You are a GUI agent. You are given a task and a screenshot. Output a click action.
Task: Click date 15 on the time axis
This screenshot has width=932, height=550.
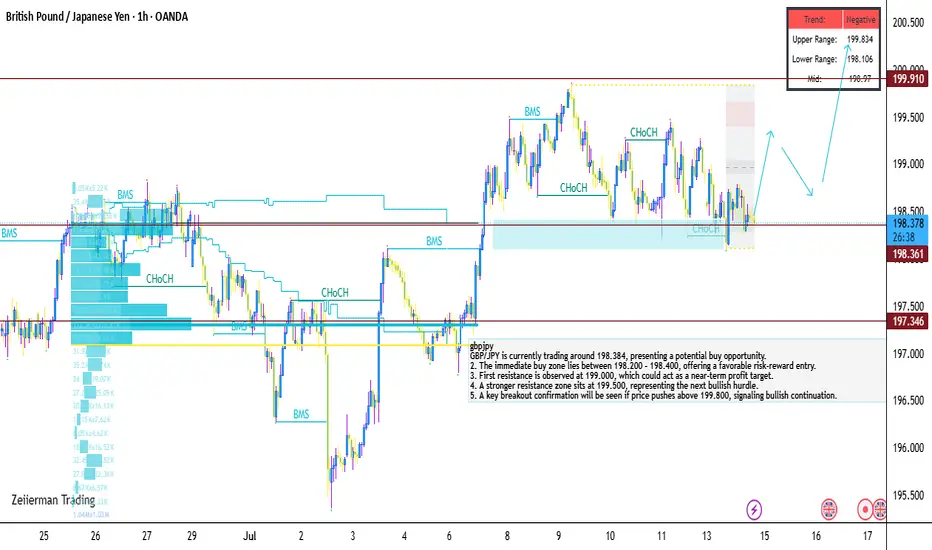pyautogui.click(x=764, y=536)
